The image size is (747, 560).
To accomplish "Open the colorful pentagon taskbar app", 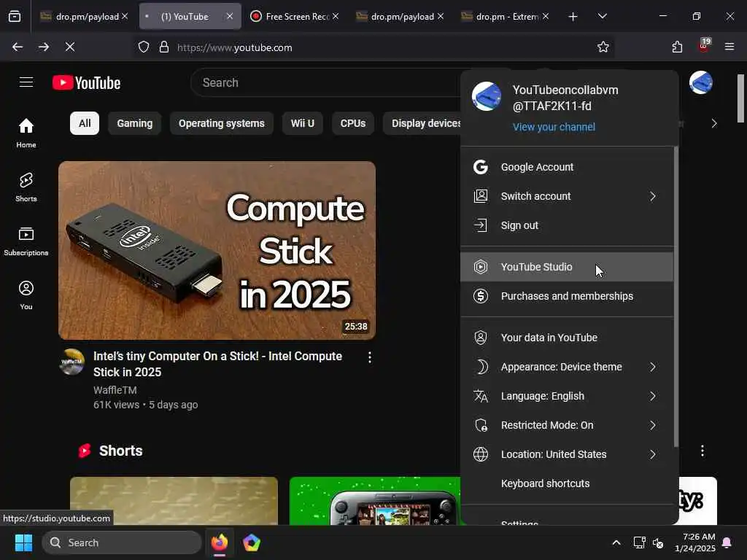I will [252, 542].
